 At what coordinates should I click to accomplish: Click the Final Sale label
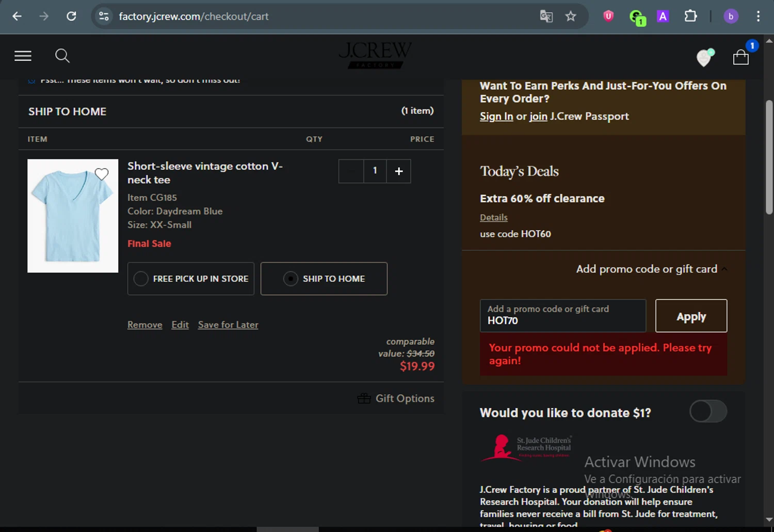pos(149,244)
